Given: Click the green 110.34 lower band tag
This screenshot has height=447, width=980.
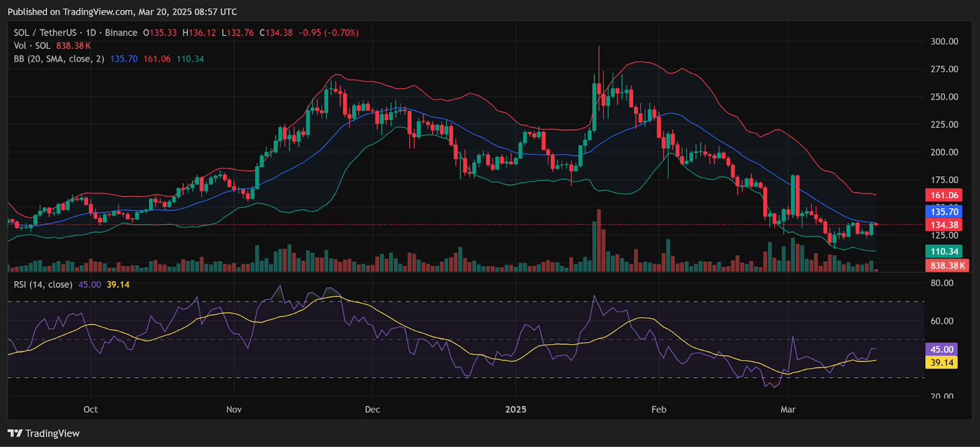Looking at the screenshot, I should click(944, 252).
